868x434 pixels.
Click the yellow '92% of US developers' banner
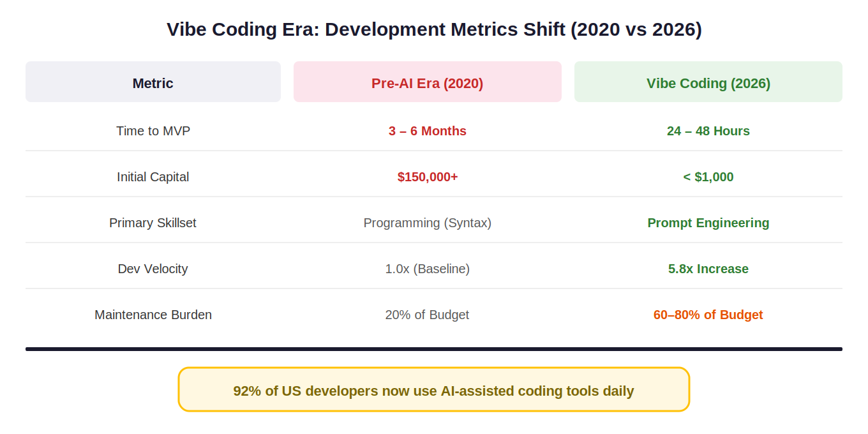(434, 390)
